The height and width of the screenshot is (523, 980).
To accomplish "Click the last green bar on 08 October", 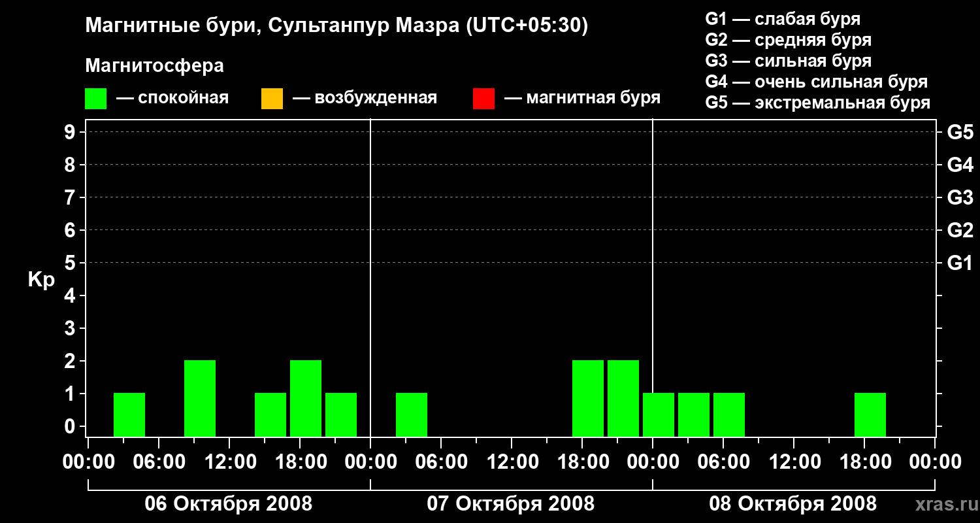I will [x=870, y=414].
